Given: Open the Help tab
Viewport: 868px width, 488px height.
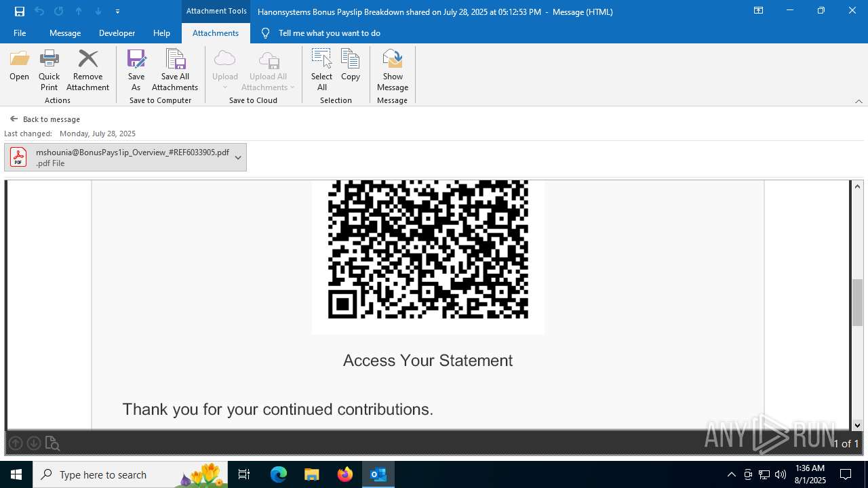Looking at the screenshot, I should click(x=161, y=33).
